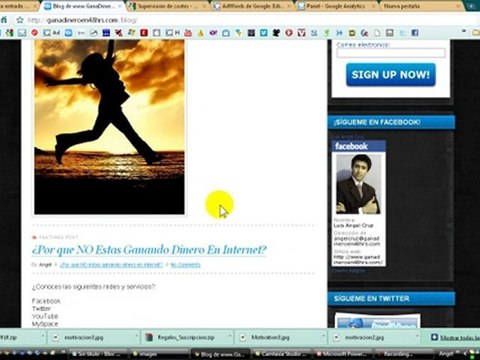The width and height of the screenshot is (480, 360).
Task: Click the Correo electrónico input field
Action: pos(391,53)
